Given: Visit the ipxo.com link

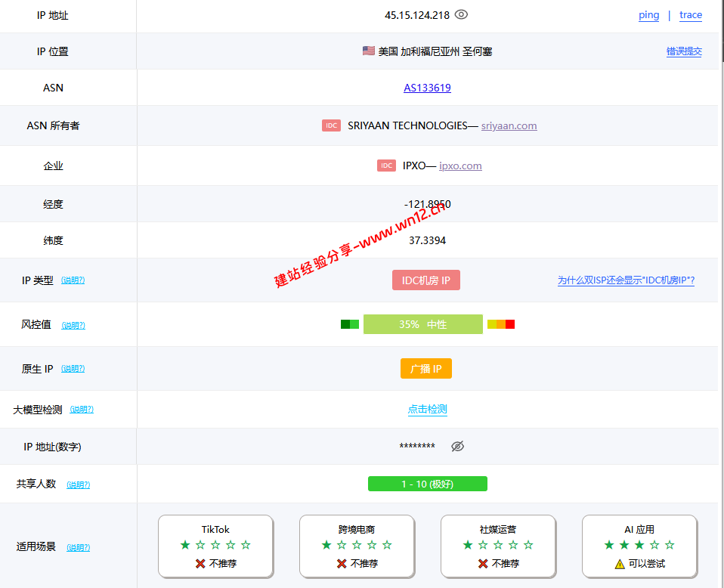Looking at the screenshot, I should pos(460,166).
